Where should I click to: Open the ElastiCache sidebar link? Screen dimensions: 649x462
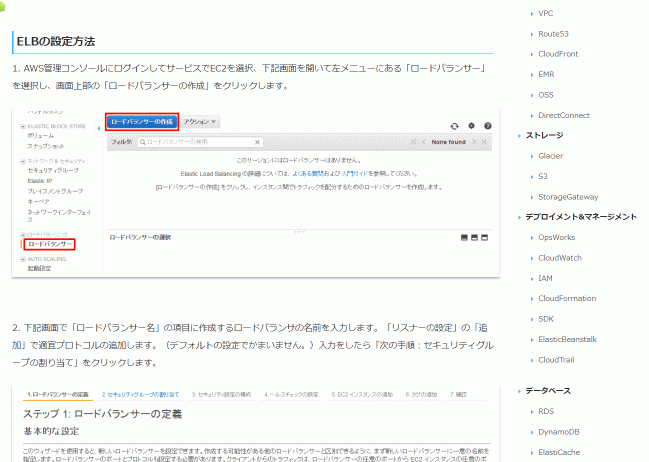[559, 452]
